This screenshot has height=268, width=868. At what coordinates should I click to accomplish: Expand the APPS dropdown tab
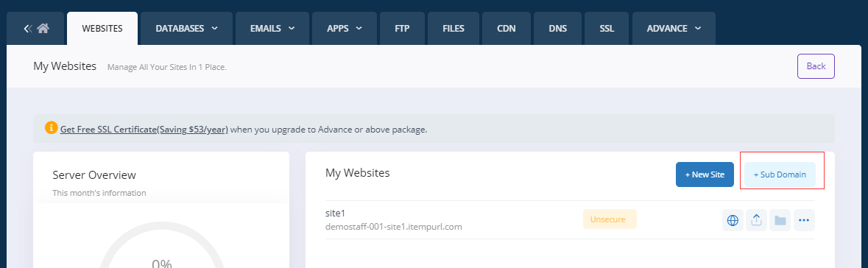coord(345,28)
